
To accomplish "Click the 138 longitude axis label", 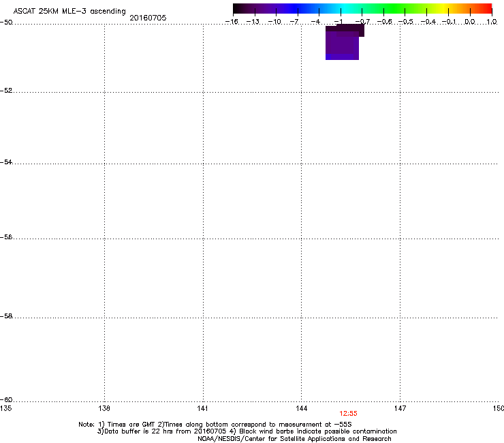I will 104,408.
